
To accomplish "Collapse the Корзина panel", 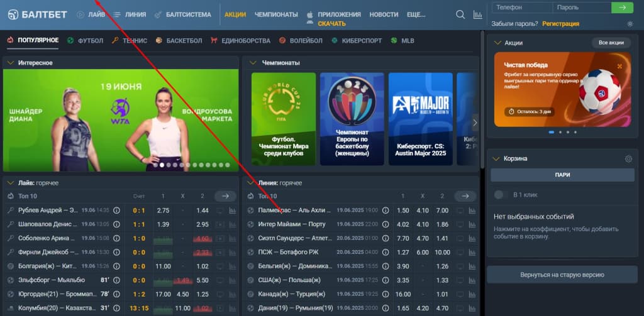I will [x=497, y=158].
